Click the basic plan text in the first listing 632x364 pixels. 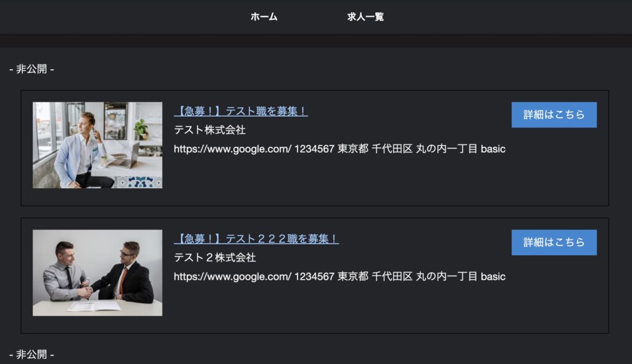pos(493,149)
